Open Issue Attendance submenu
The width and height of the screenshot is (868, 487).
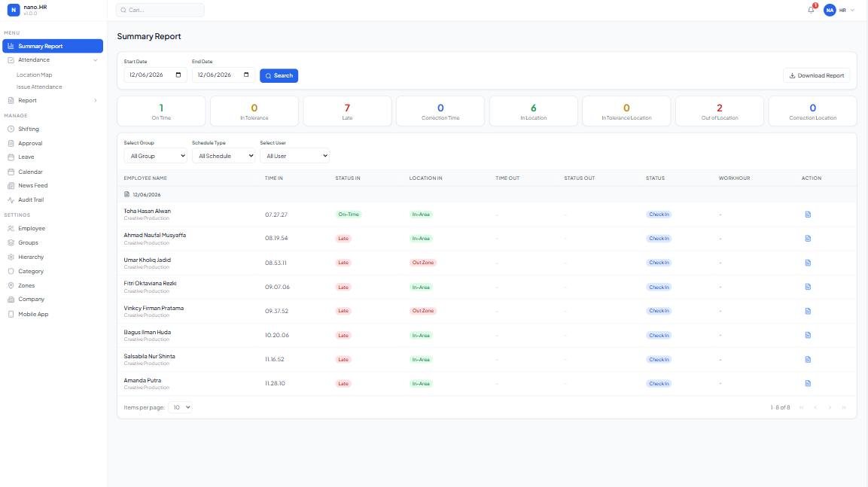pos(39,87)
